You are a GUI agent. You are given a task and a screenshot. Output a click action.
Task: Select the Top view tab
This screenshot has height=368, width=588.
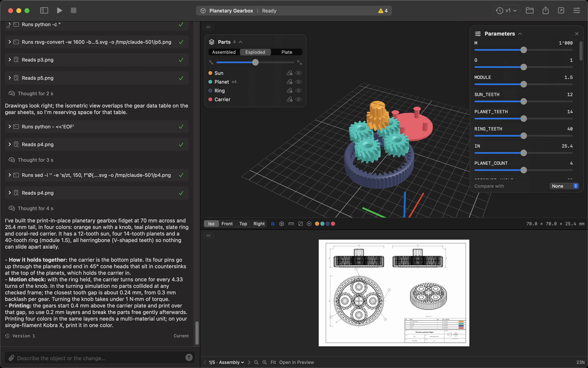pyautogui.click(x=243, y=224)
